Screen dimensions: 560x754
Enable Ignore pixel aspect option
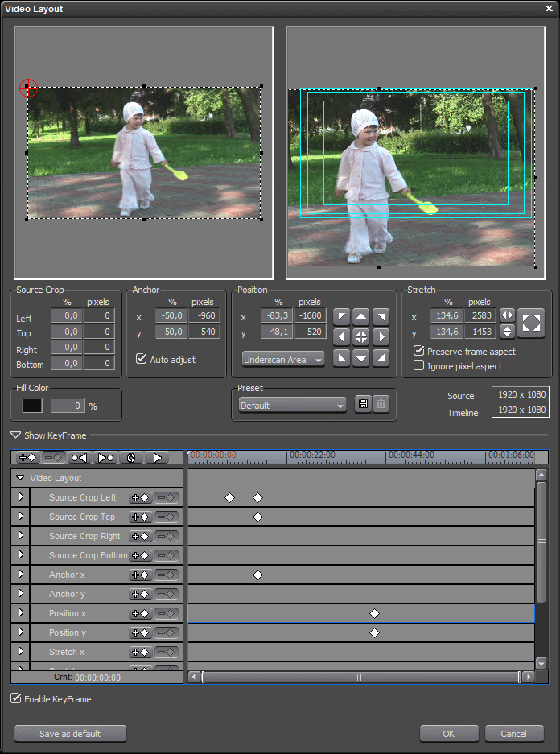pos(419,366)
